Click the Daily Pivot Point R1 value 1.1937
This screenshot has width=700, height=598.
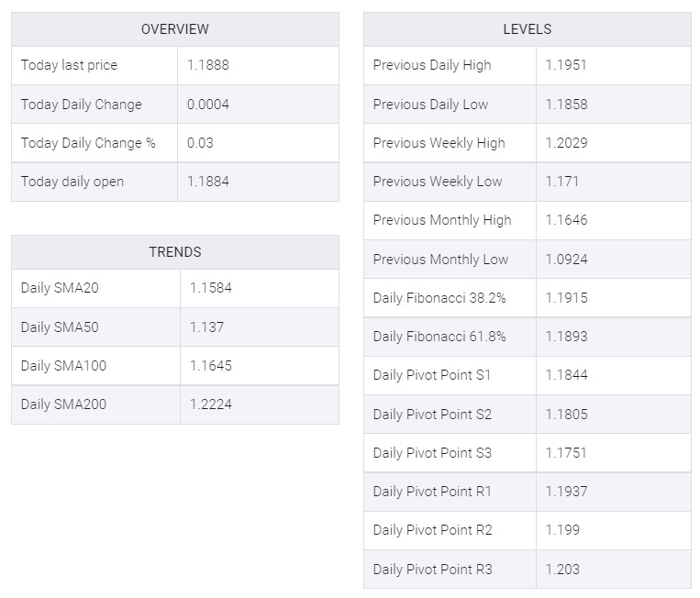(x=566, y=492)
